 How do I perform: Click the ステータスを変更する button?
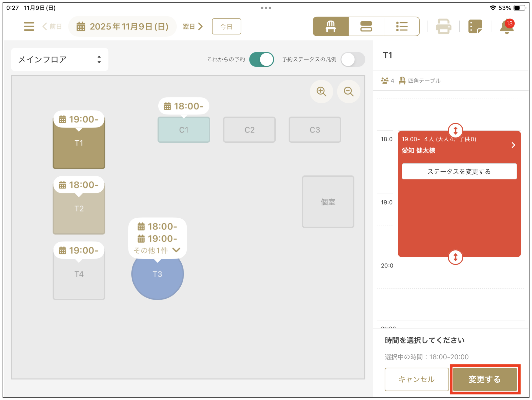(x=459, y=171)
